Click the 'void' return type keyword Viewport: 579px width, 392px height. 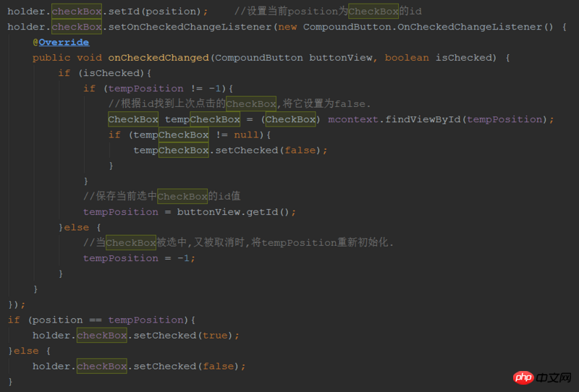[89, 58]
